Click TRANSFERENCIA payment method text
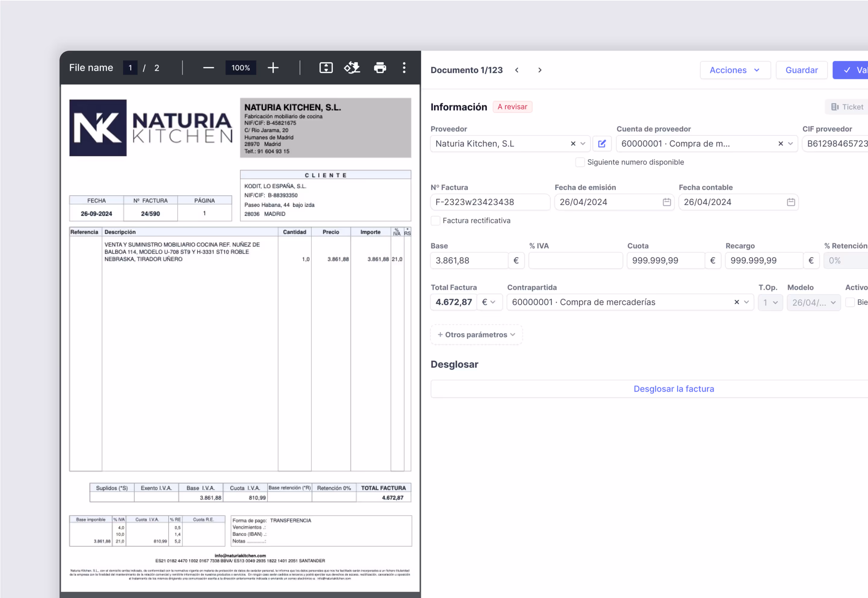 [x=291, y=521]
